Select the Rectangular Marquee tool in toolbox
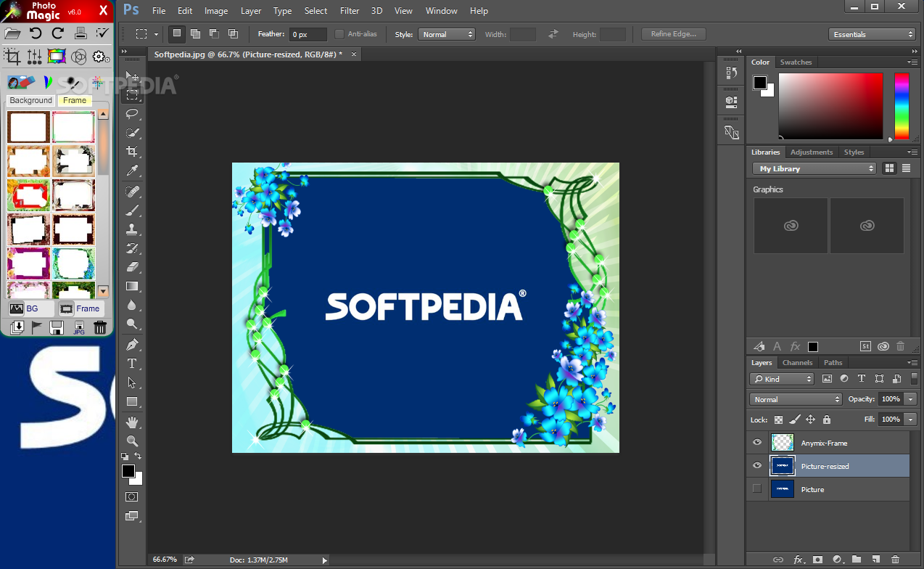 pos(132,94)
